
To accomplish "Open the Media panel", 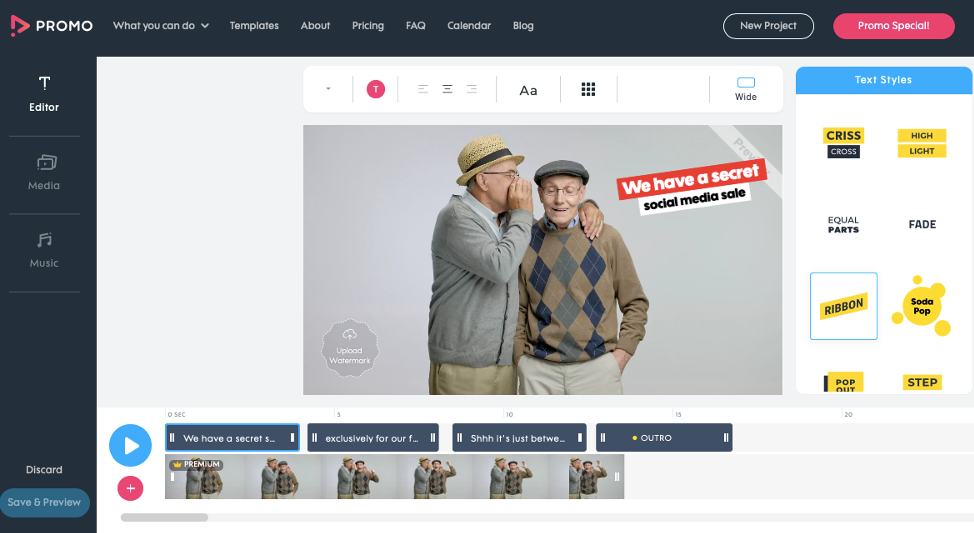I will click(x=44, y=172).
